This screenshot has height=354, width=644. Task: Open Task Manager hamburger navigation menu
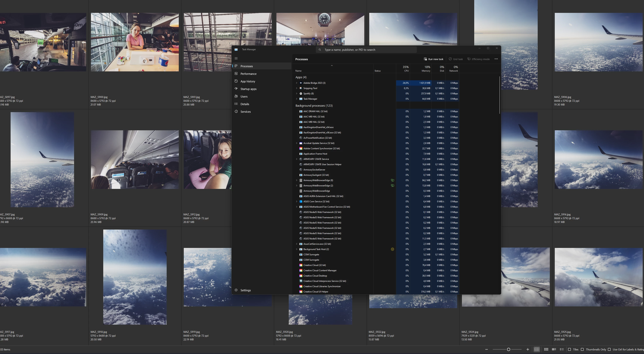(236, 59)
